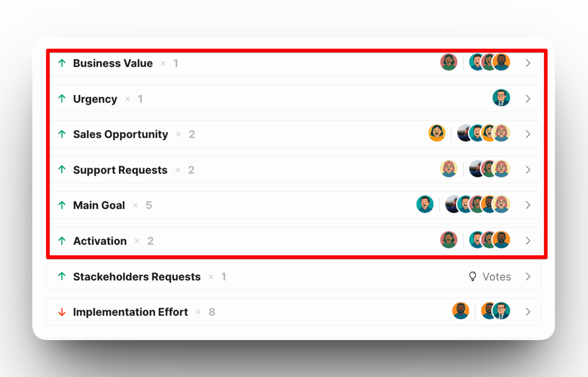Click the lightbulb Votes icon

(473, 277)
